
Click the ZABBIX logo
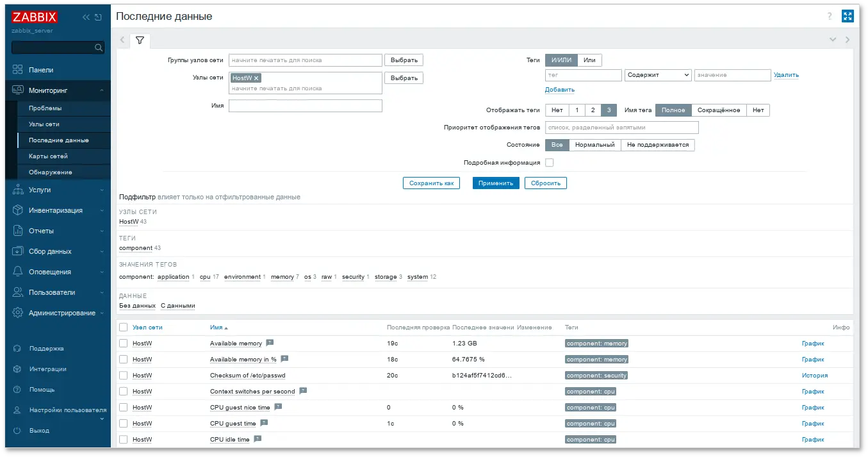35,17
